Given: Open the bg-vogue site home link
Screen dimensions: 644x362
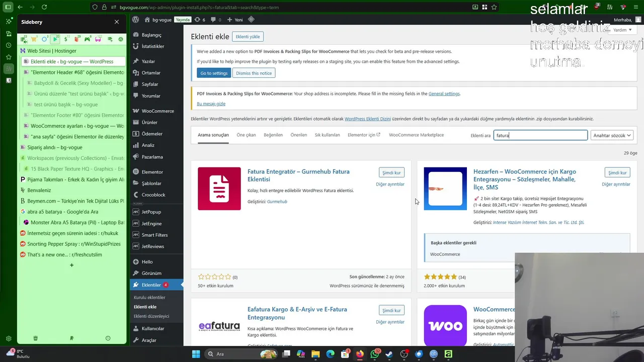Looking at the screenshot, I should click(x=158, y=20).
